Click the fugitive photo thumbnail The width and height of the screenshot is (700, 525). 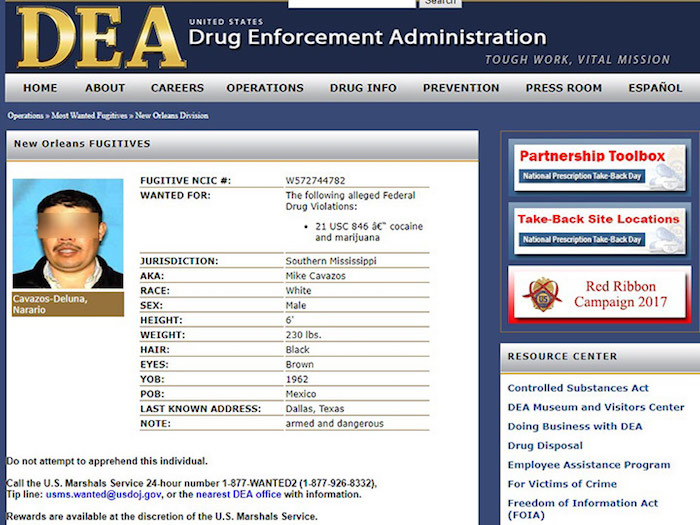click(x=68, y=234)
